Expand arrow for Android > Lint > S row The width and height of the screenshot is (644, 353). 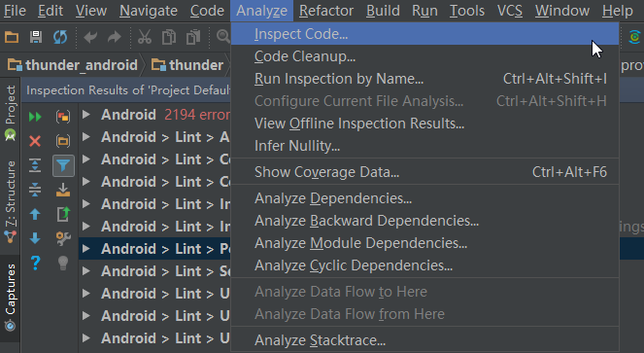(x=85, y=270)
